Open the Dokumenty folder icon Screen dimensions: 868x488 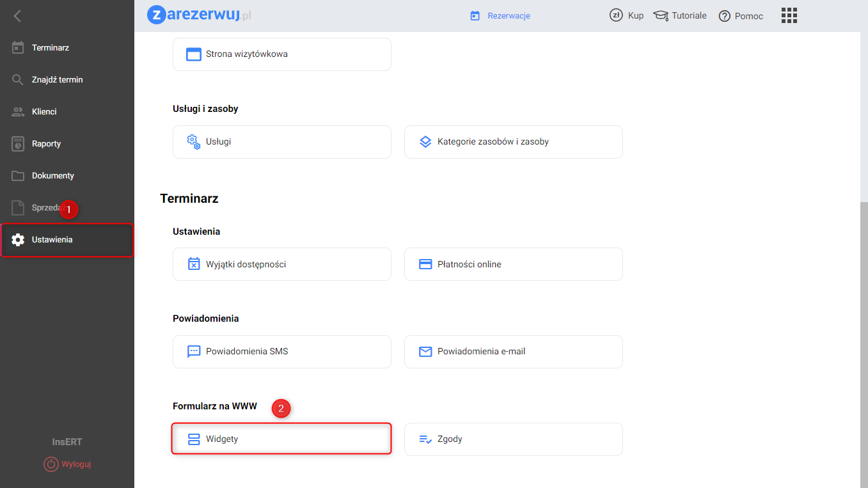coord(18,176)
